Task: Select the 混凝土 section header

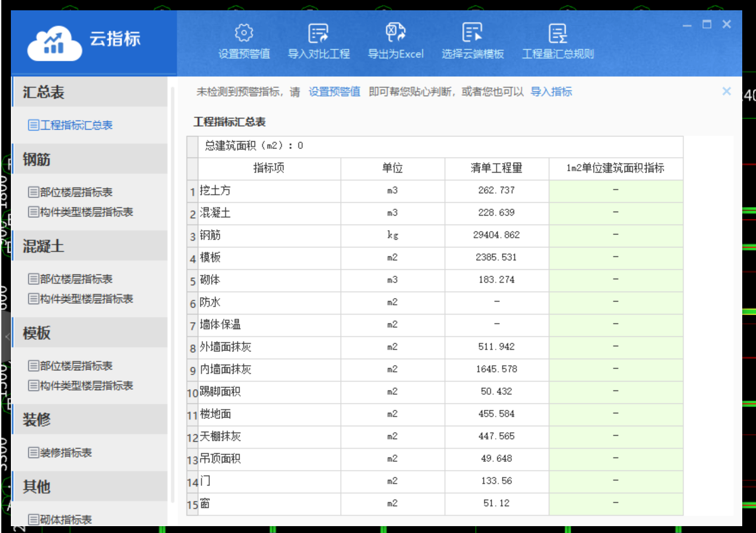Action: point(90,246)
